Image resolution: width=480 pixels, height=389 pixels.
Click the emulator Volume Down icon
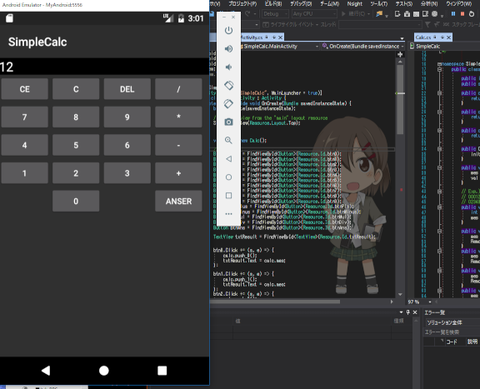pyautogui.click(x=229, y=67)
